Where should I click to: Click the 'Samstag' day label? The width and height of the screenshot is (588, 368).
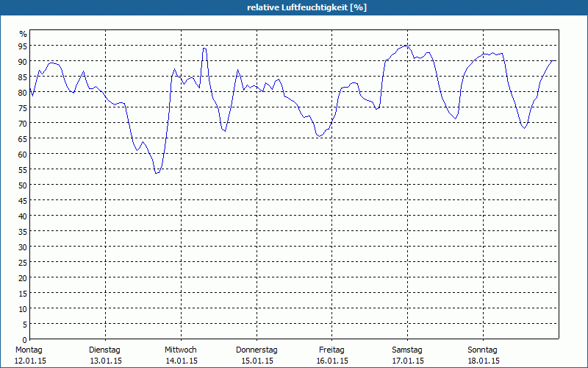click(407, 350)
